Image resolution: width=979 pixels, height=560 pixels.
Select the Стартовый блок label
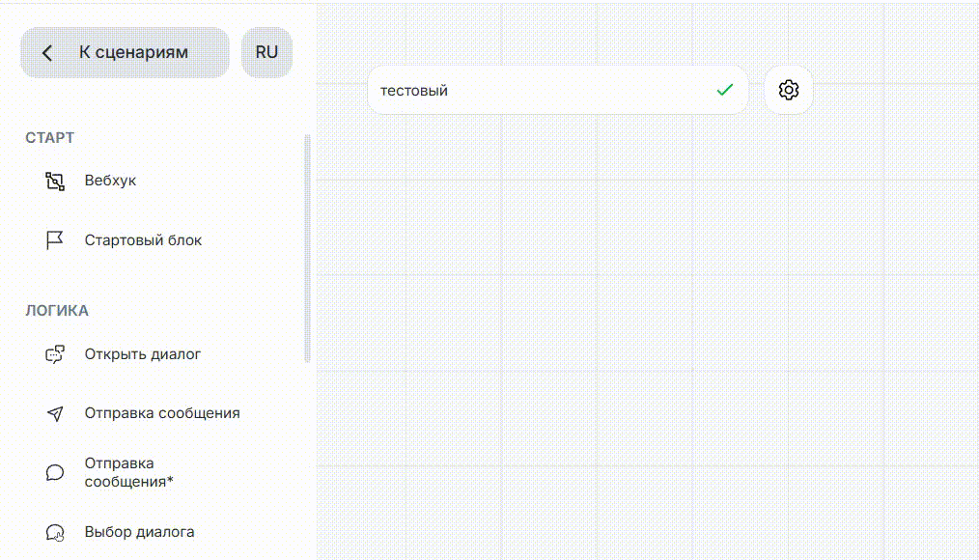(x=143, y=240)
